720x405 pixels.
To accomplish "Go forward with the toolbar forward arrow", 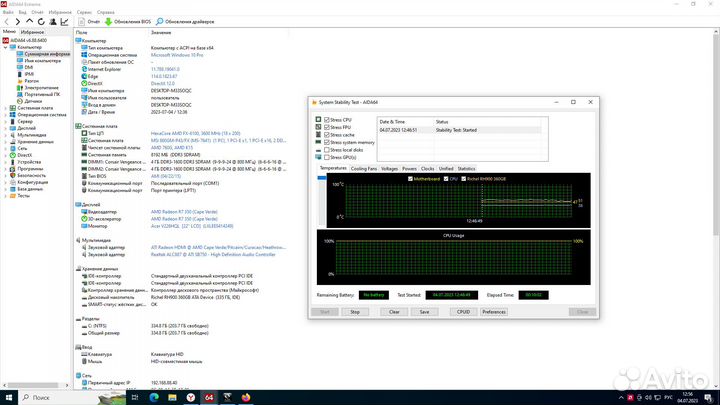I will pos(17,22).
